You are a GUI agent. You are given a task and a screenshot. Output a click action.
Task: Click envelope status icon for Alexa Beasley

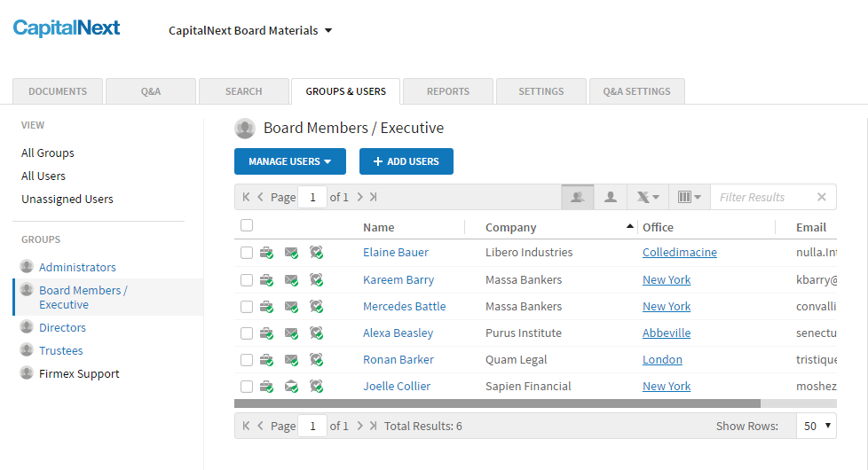tap(291, 333)
